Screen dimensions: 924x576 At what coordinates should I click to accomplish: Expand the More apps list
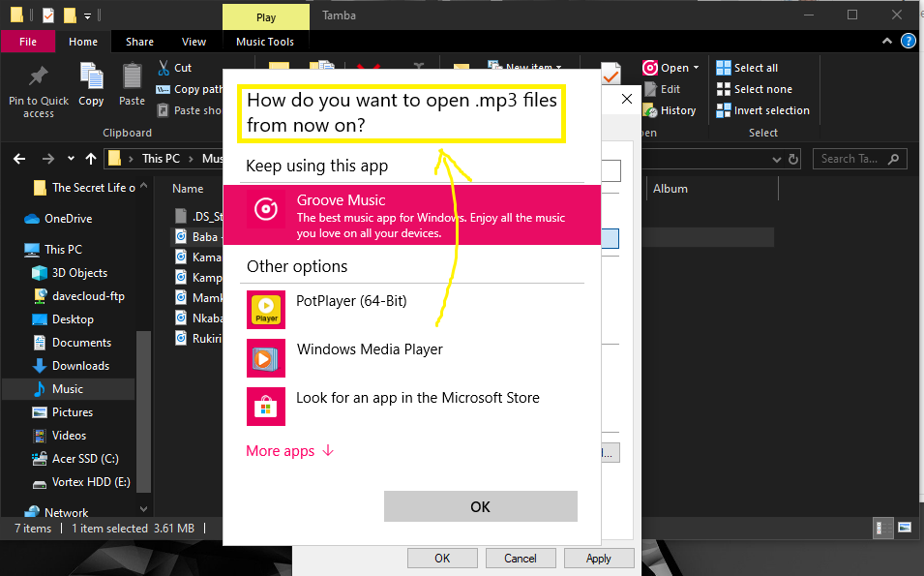click(290, 451)
